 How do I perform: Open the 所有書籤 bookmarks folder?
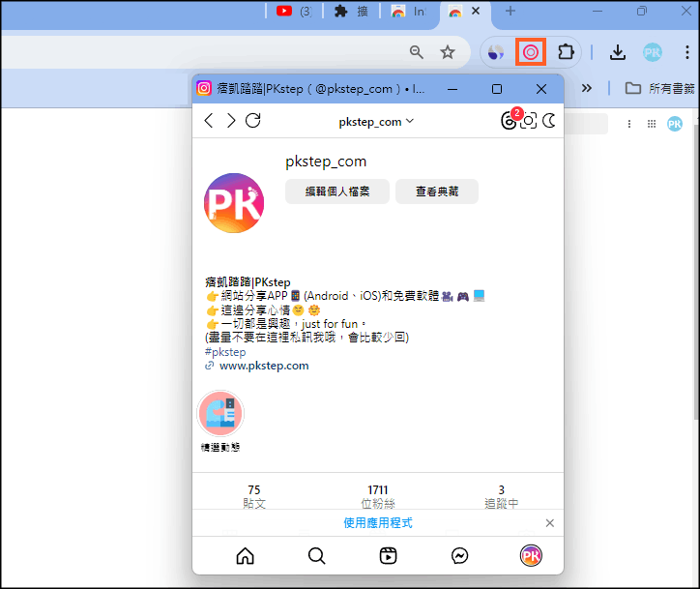click(660, 88)
